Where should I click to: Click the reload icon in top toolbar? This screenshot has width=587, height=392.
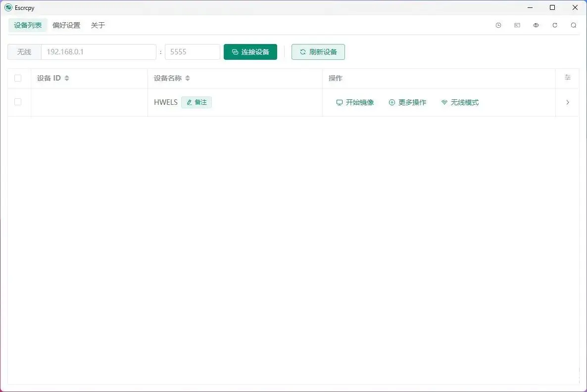tap(555, 25)
